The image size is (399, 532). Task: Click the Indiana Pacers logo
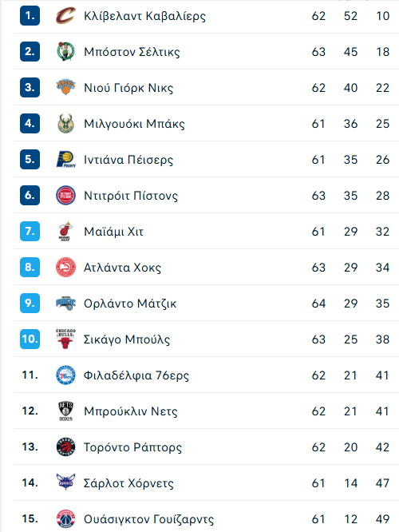(x=65, y=160)
